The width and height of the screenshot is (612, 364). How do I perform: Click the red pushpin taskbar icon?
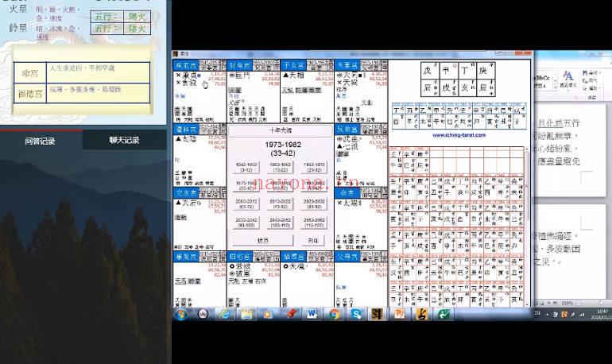click(290, 314)
